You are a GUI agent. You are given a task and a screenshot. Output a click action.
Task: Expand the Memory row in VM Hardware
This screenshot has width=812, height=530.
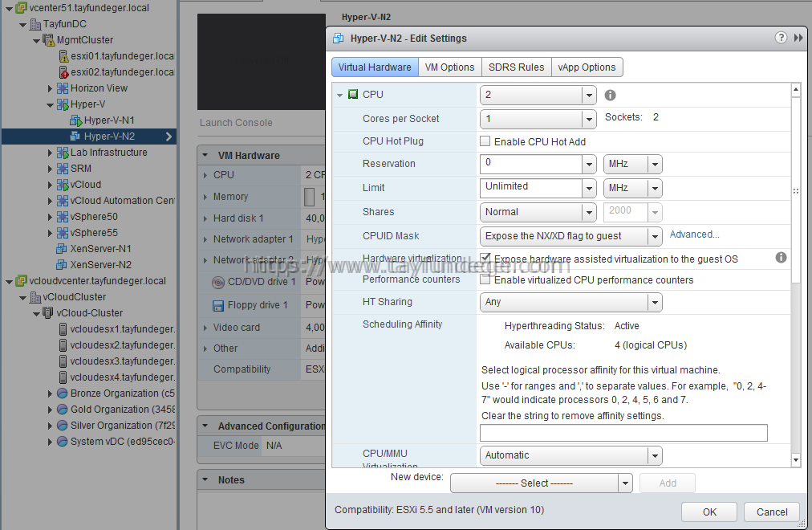(x=205, y=197)
